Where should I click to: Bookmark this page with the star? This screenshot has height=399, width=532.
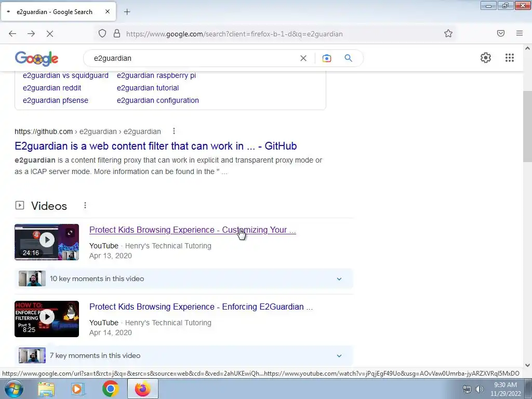[x=448, y=34]
